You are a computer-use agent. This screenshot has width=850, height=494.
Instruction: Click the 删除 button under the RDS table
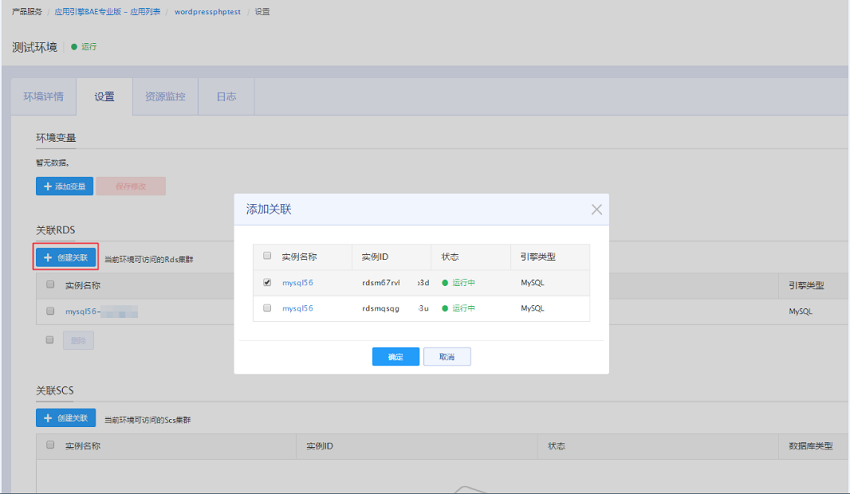(78, 341)
